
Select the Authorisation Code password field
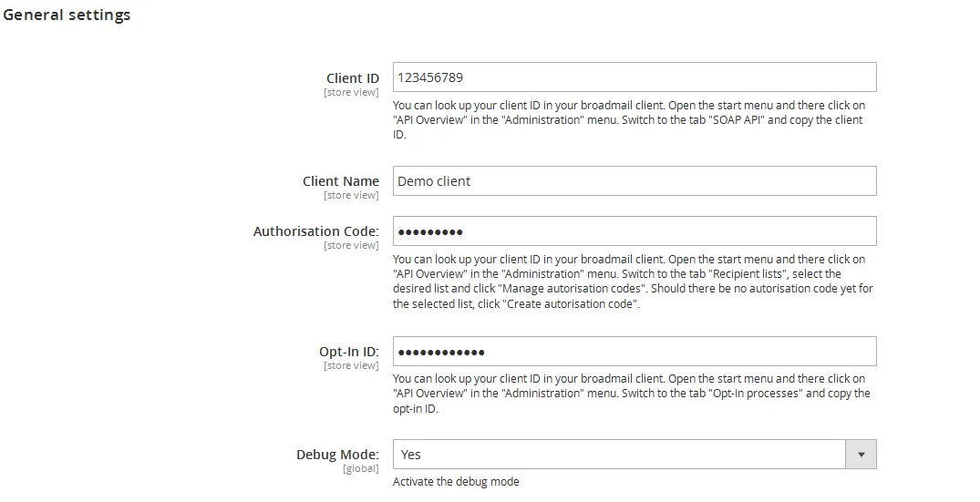coord(634,231)
